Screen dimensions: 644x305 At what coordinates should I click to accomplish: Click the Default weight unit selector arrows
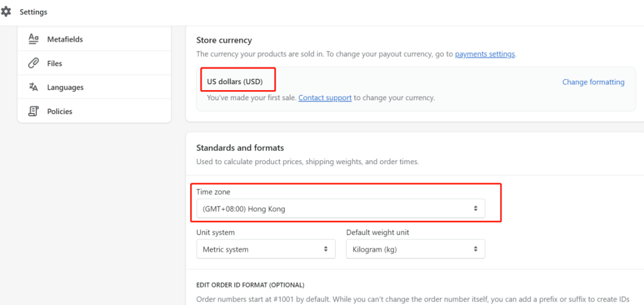point(475,249)
